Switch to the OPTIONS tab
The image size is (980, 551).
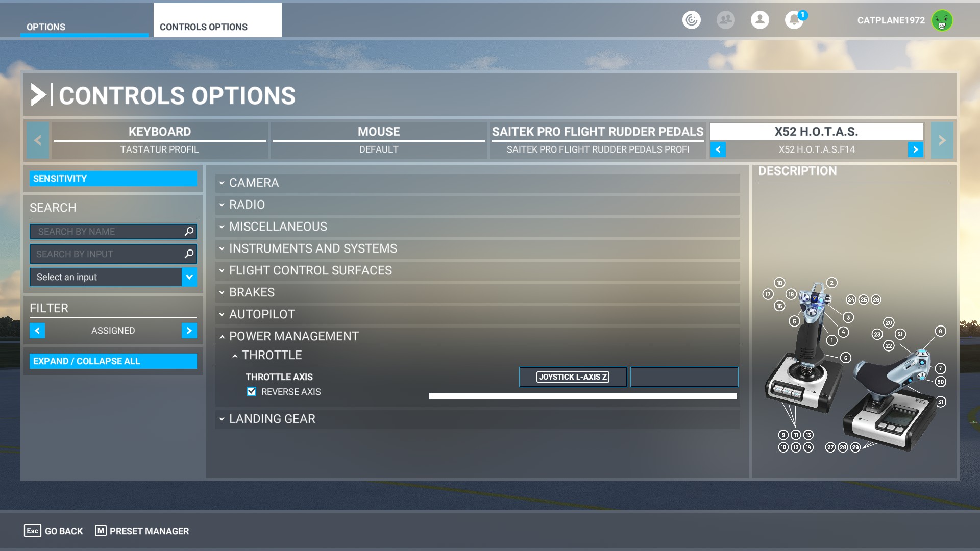(46, 27)
